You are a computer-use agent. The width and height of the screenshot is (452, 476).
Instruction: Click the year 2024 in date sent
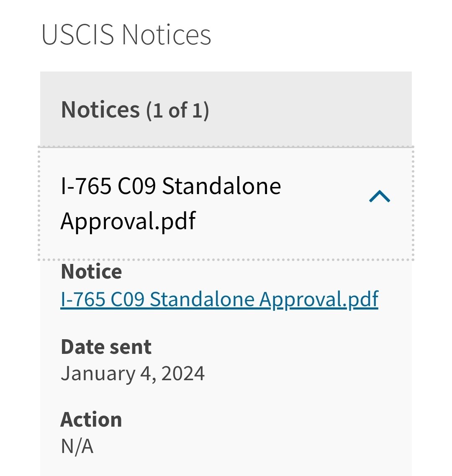[x=183, y=374]
